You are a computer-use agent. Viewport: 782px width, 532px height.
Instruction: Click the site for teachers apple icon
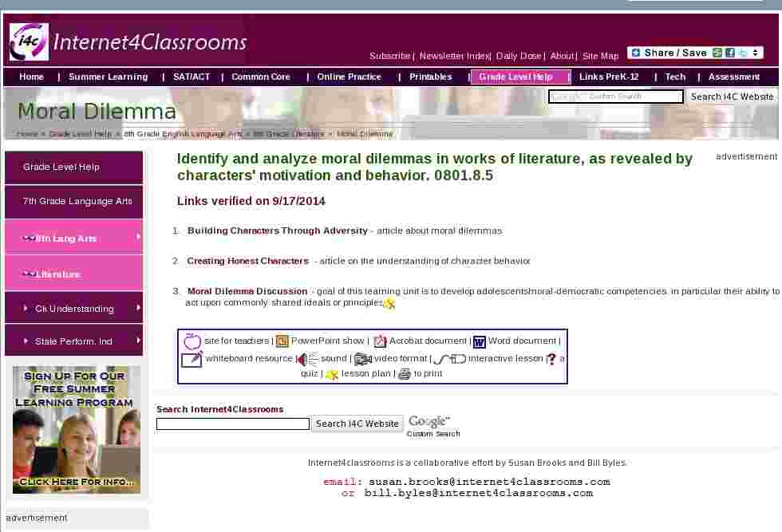192,341
